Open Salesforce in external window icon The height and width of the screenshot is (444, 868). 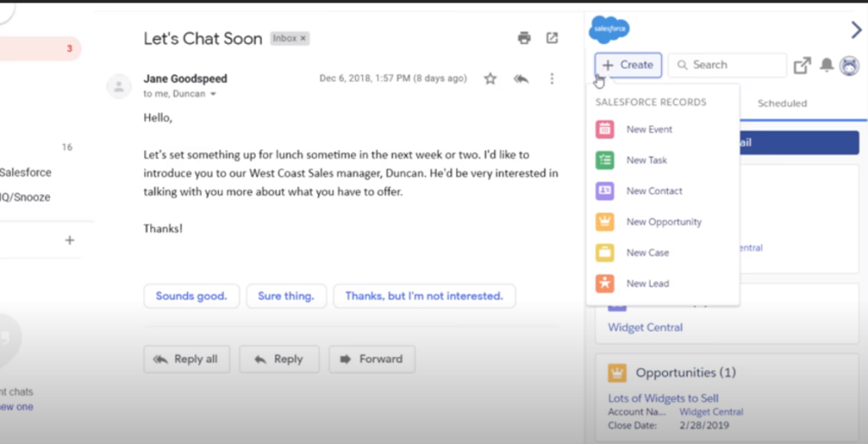(x=802, y=65)
